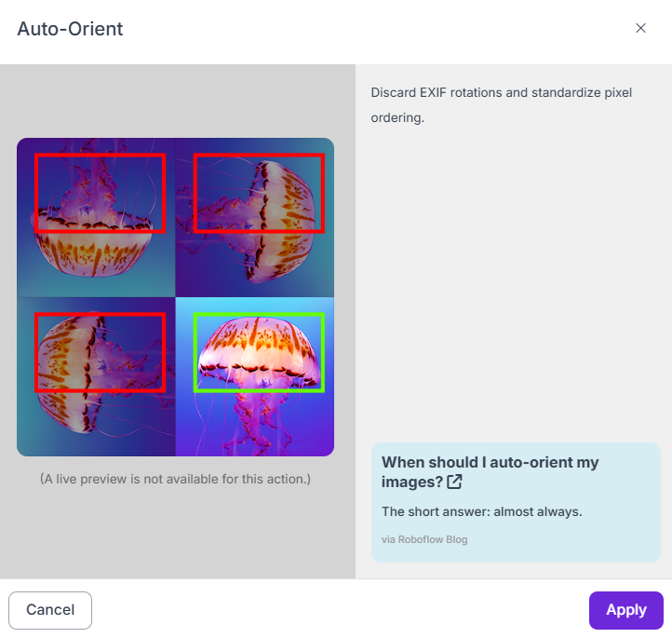Click the external link icon beside 'images?'
Viewport: 672px width, 638px height.
pyautogui.click(x=454, y=482)
